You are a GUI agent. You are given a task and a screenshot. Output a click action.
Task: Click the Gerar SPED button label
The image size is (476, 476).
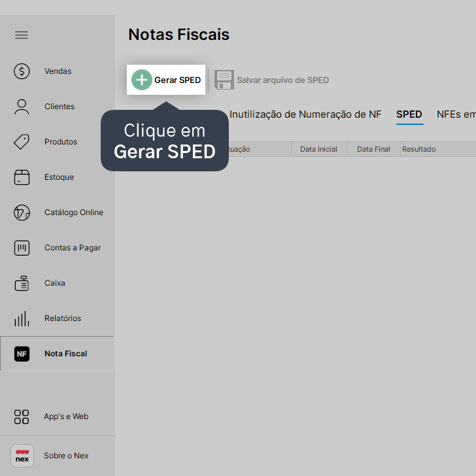[x=178, y=80]
